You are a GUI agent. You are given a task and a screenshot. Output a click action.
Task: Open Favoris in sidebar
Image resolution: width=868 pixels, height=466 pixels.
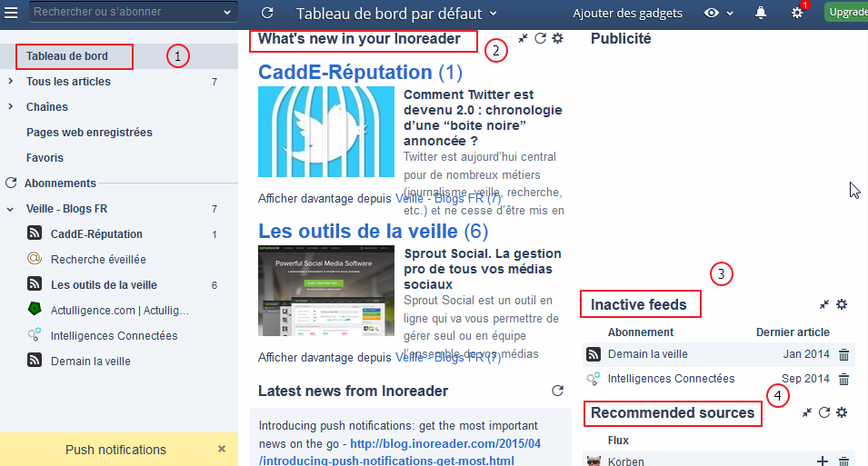(x=45, y=158)
